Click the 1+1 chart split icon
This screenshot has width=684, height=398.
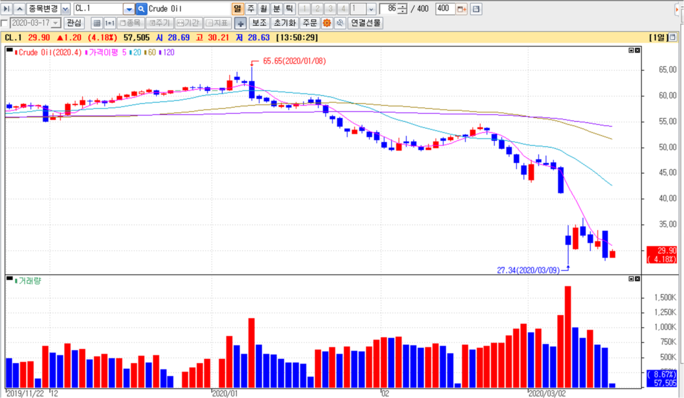[x=109, y=23]
